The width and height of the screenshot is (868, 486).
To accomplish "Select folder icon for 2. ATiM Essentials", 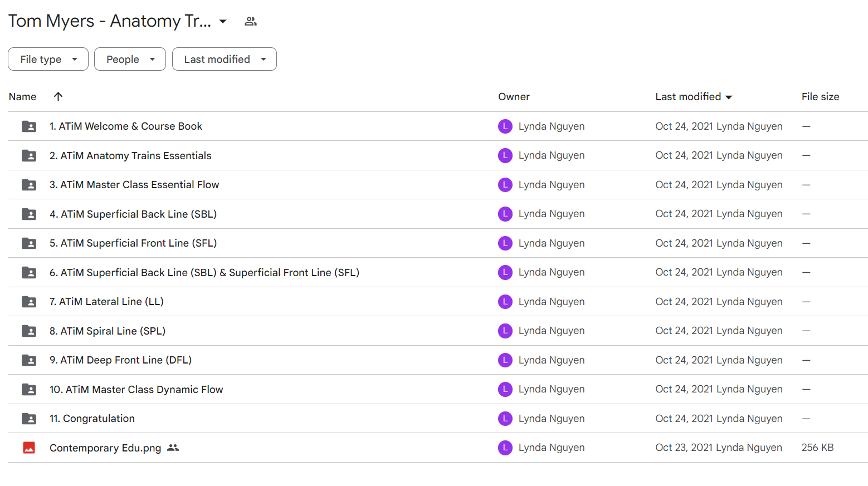I will click(29, 155).
